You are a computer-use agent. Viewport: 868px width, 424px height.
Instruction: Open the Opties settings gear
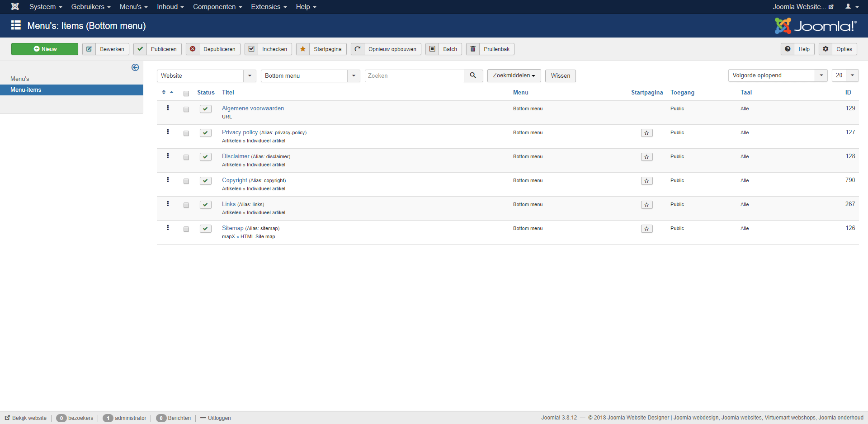[x=826, y=49]
